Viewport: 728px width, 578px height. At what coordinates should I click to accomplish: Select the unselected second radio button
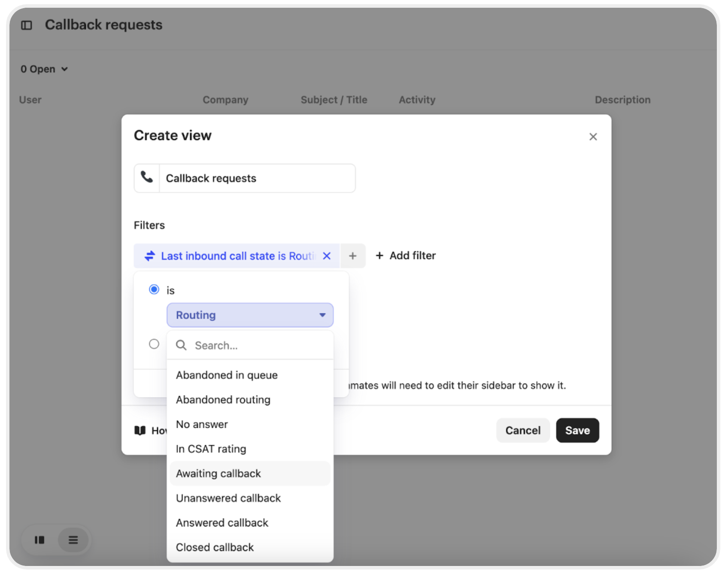click(154, 344)
